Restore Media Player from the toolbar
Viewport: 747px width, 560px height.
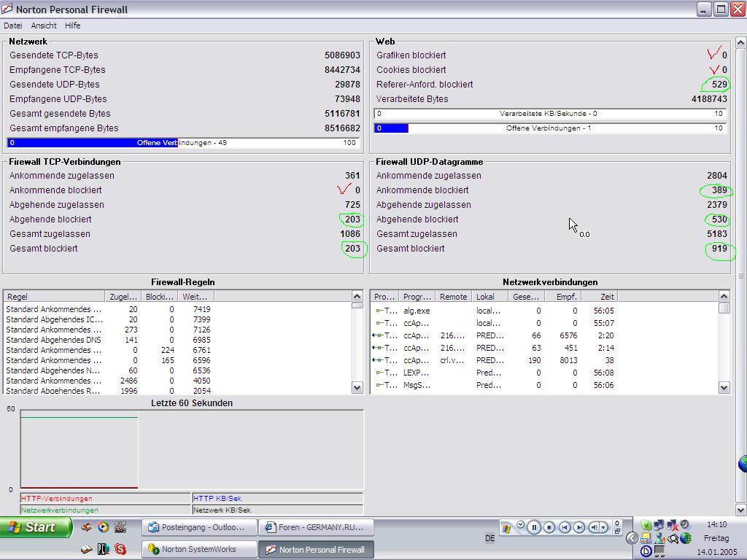[x=617, y=531]
